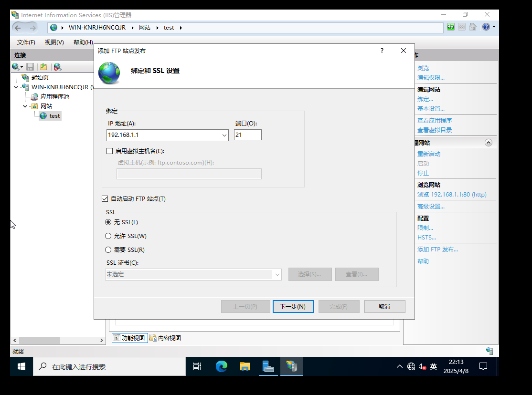This screenshot has height=395, width=532.
Task: Open the help icon dropdown arrow
Action: [x=494, y=27]
